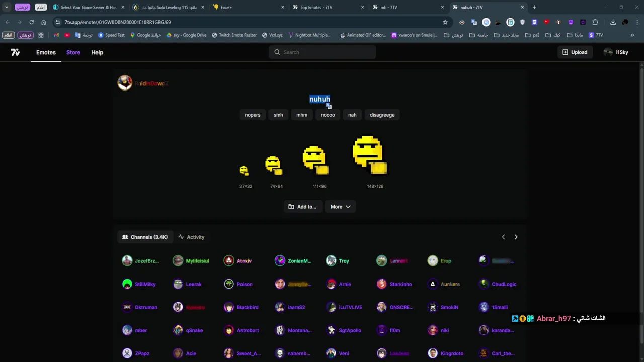Open the tab search dropdown arrow
The width and height of the screenshot is (644, 362).
tap(7, 7)
